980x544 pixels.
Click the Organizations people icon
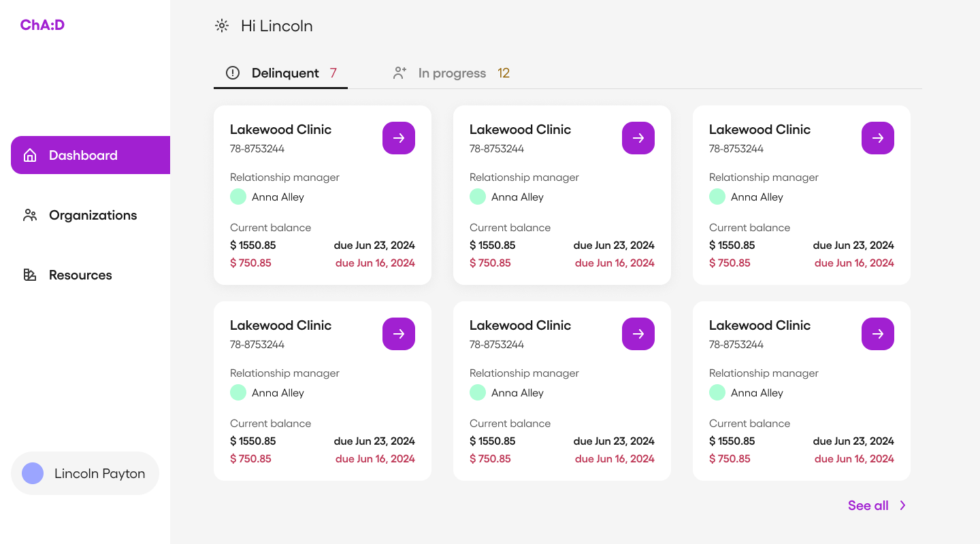(30, 216)
